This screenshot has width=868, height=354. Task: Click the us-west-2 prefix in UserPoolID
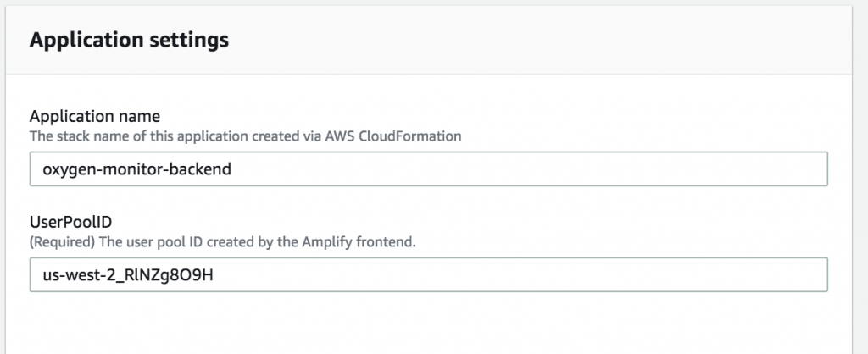pos(75,275)
